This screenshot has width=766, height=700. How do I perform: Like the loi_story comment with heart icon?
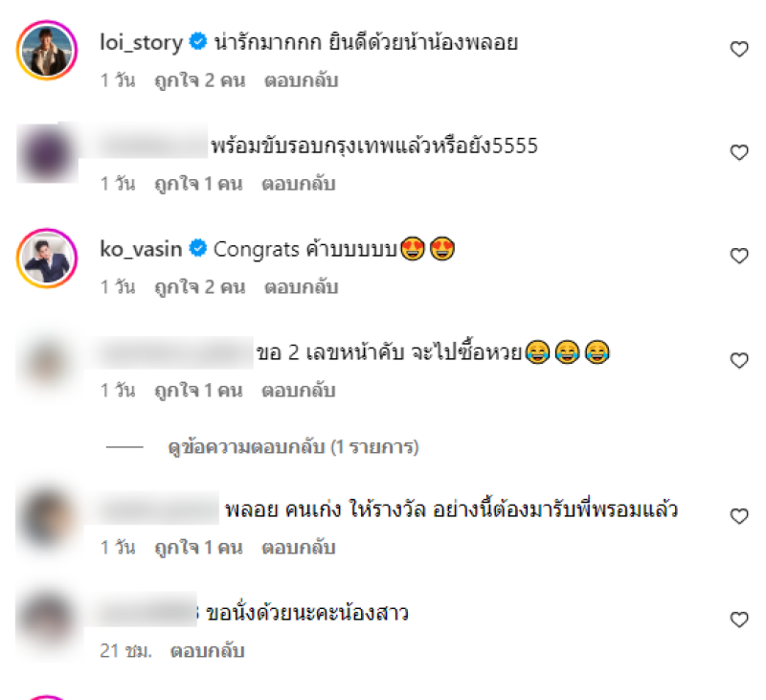coord(739,49)
